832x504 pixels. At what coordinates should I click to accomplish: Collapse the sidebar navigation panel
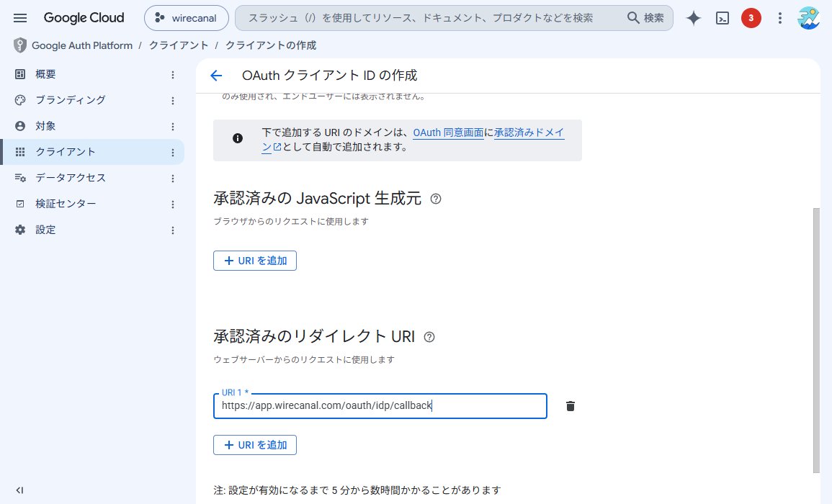click(19, 490)
